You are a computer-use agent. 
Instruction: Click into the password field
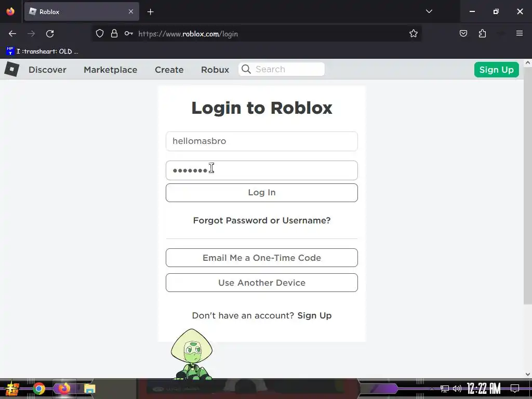(262, 170)
